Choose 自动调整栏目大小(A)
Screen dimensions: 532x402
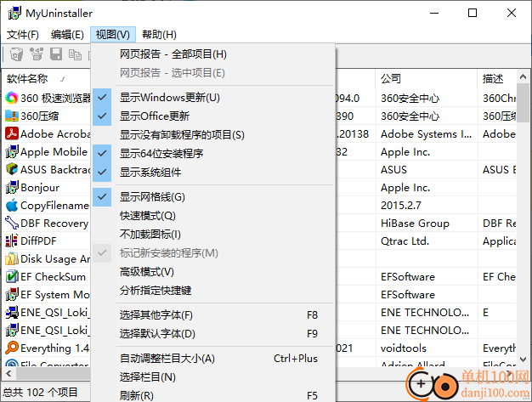pos(213,359)
